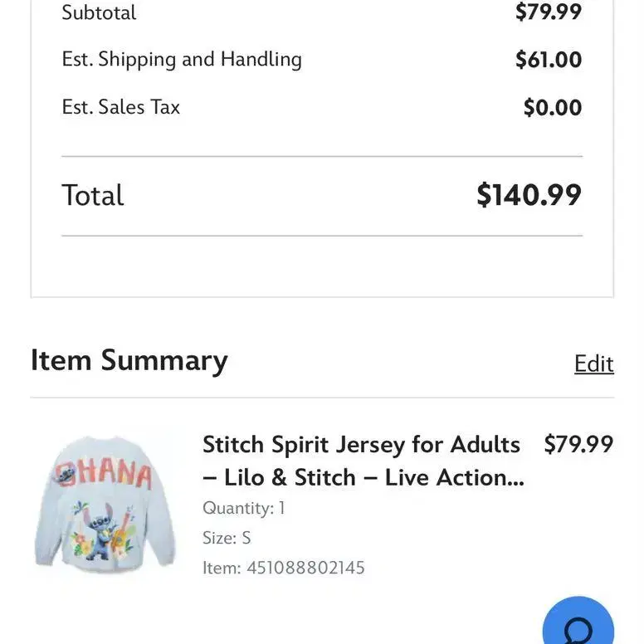Select the $0.00 sales tax amount

(553, 108)
